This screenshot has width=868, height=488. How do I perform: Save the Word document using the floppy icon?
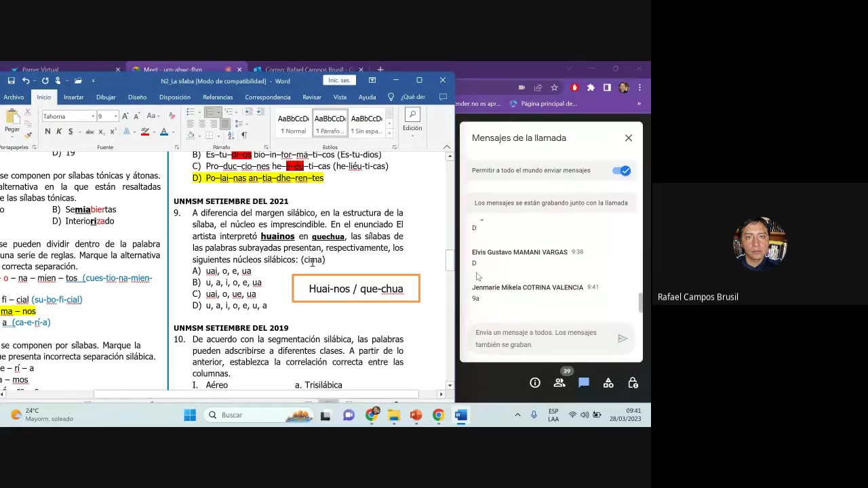click(12, 81)
